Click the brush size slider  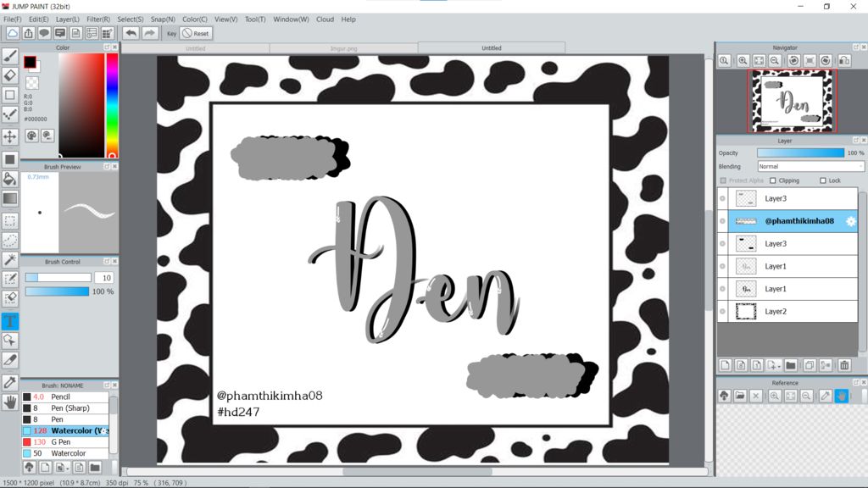58,277
